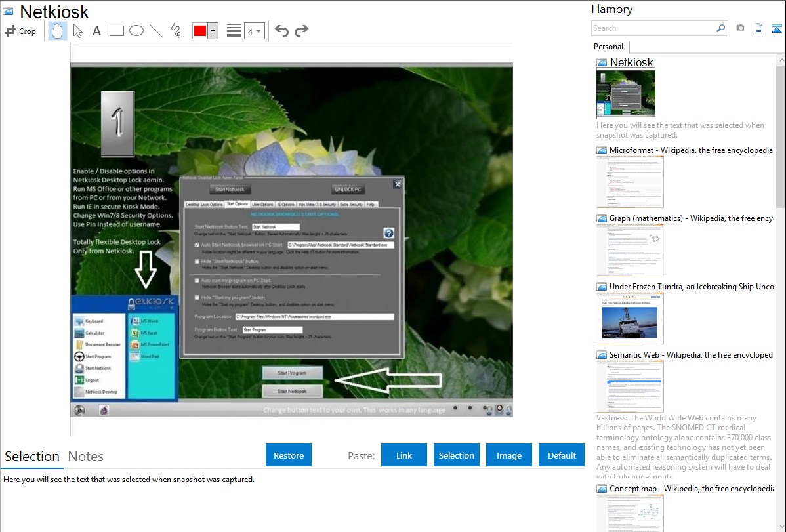This screenshot has height=532, width=786.
Task: Open the Concept map - Wikipedia snapshot title
Action: pyautogui.click(x=691, y=489)
